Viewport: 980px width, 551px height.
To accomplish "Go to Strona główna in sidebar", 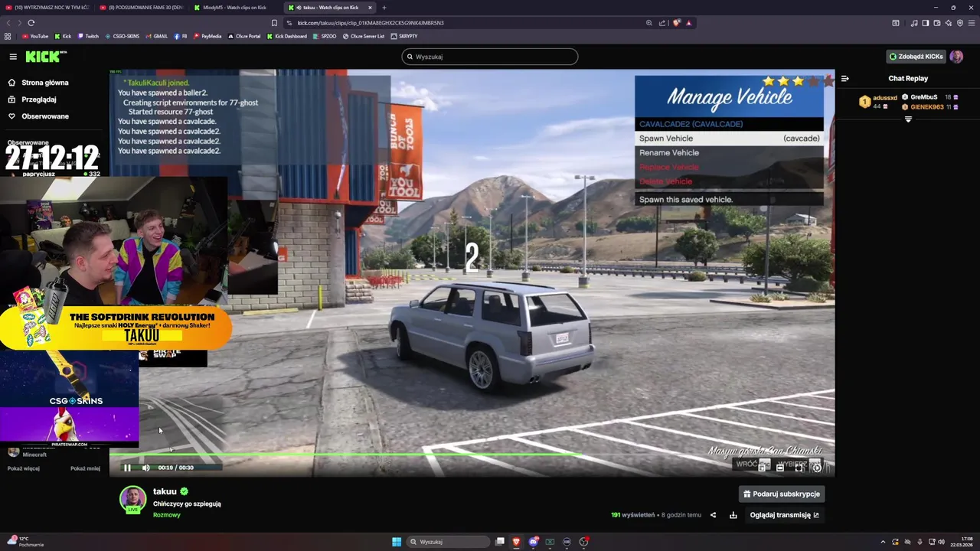I will click(38, 83).
